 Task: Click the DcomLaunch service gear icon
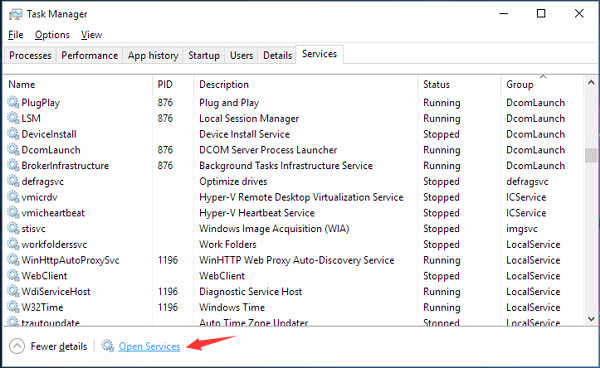point(13,149)
